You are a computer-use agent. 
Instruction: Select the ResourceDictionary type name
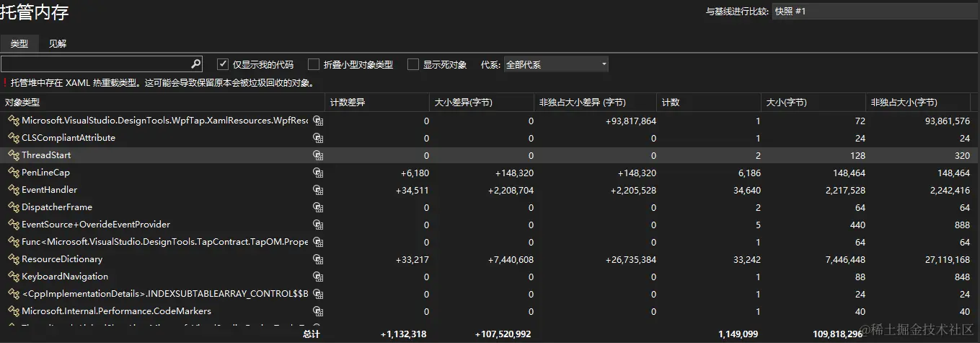[x=62, y=259]
